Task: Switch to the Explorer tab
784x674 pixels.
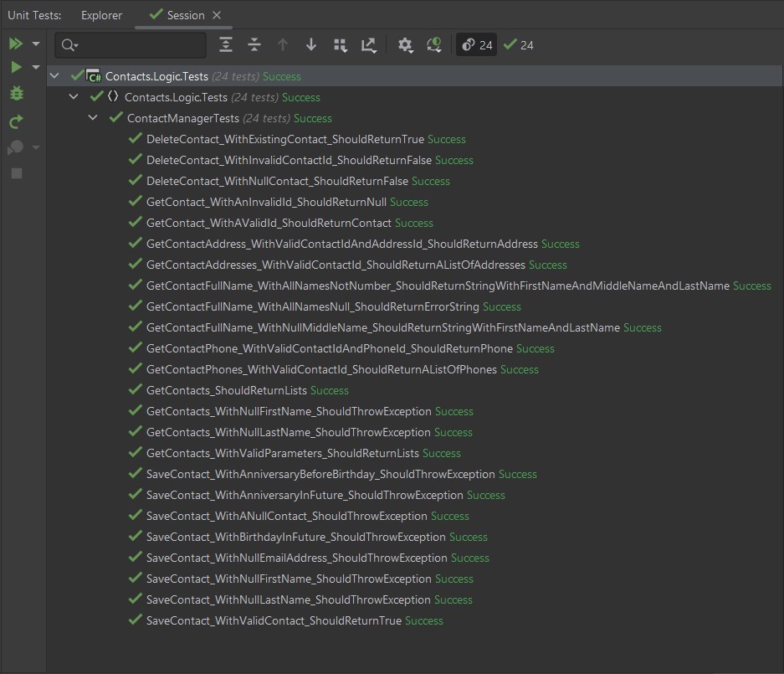Action: coord(101,15)
